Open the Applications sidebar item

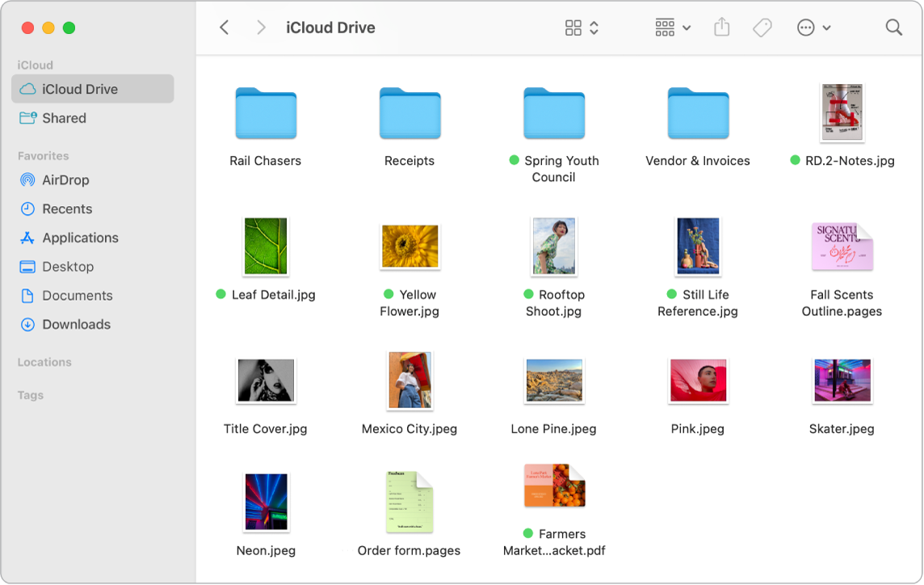(x=78, y=238)
